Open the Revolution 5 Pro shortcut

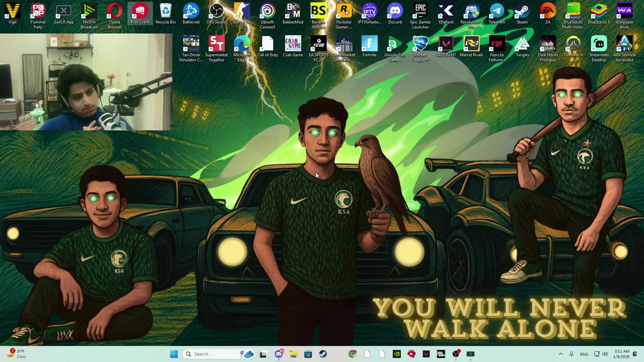[471, 17]
